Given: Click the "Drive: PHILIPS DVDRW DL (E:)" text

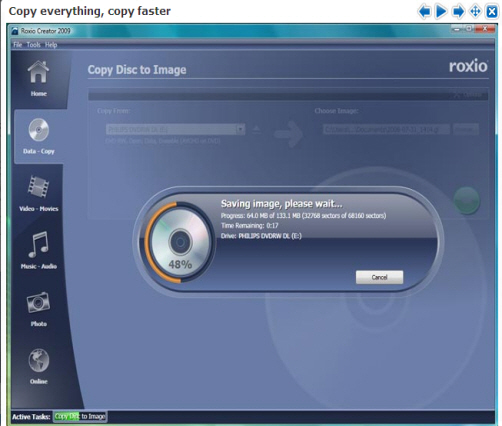Looking at the screenshot, I should 261,236.
